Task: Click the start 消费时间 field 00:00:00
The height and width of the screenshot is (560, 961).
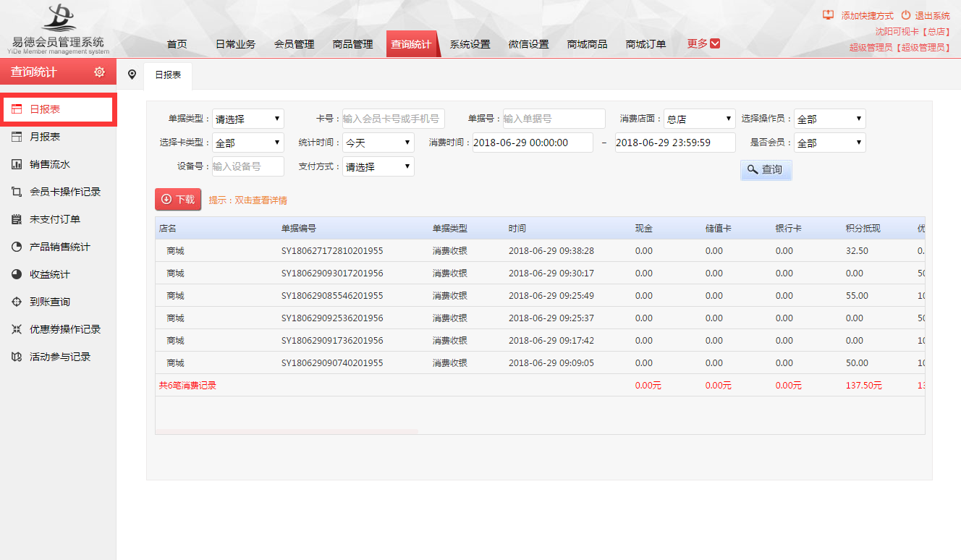Action: [x=533, y=143]
